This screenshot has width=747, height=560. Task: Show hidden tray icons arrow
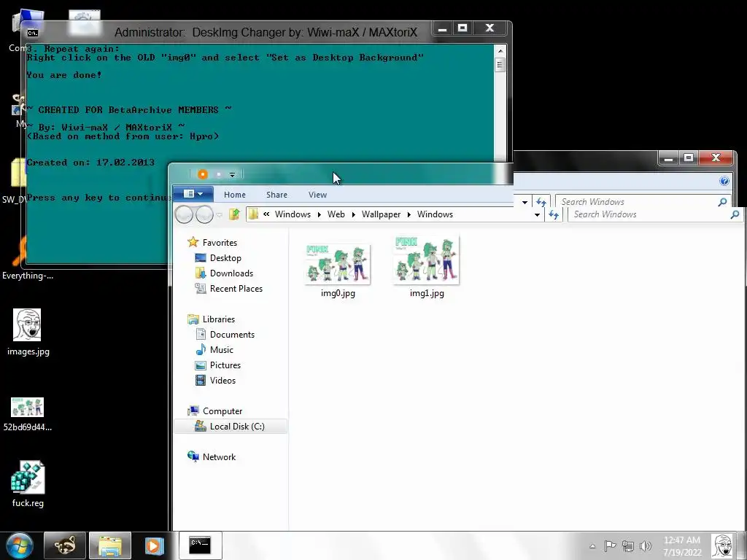tap(592, 546)
